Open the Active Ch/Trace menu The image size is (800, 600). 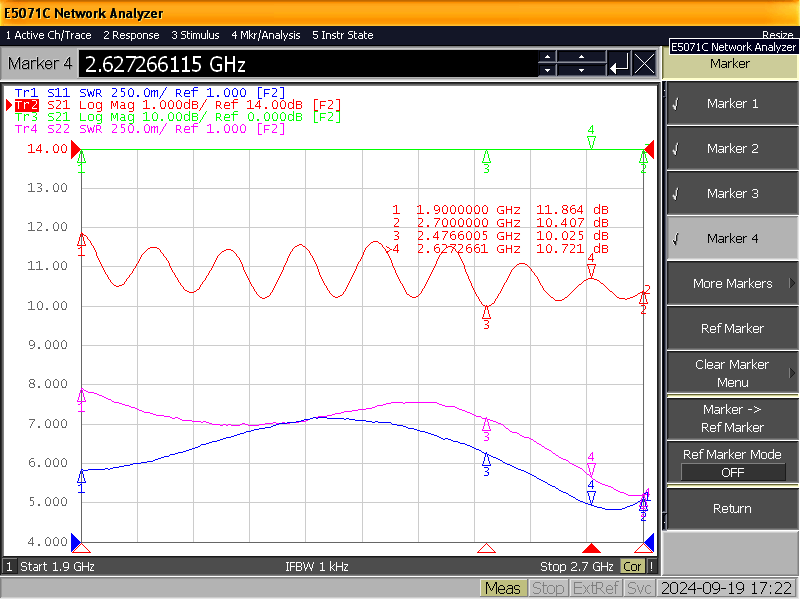point(48,35)
